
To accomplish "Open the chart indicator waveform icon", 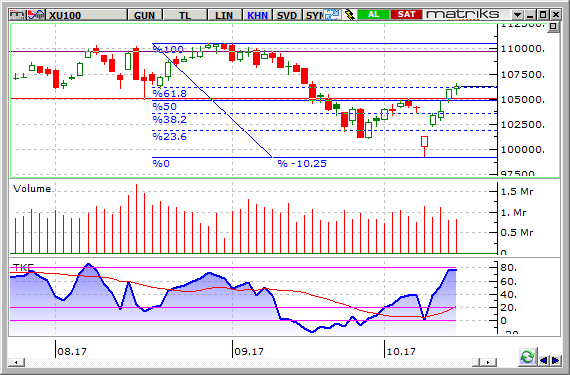I will (36, 15).
